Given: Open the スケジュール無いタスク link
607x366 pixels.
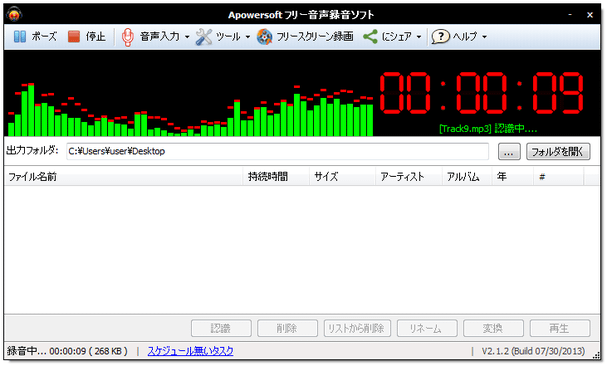Looking at the screenshot, I should coord(190,351).
